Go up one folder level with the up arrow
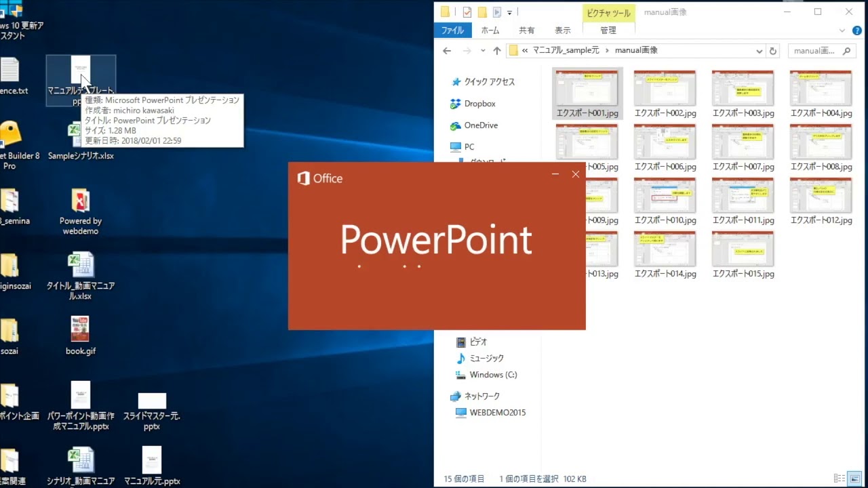The height and width of the screenshot is (488, 868). [x=497, y=50]
